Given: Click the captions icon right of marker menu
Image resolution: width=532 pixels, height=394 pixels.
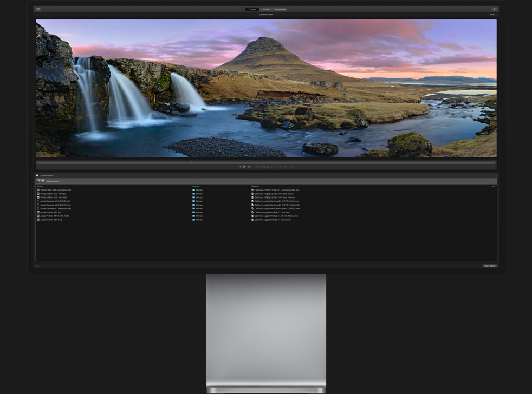Looking at the screenshot, I should [292, 167].
